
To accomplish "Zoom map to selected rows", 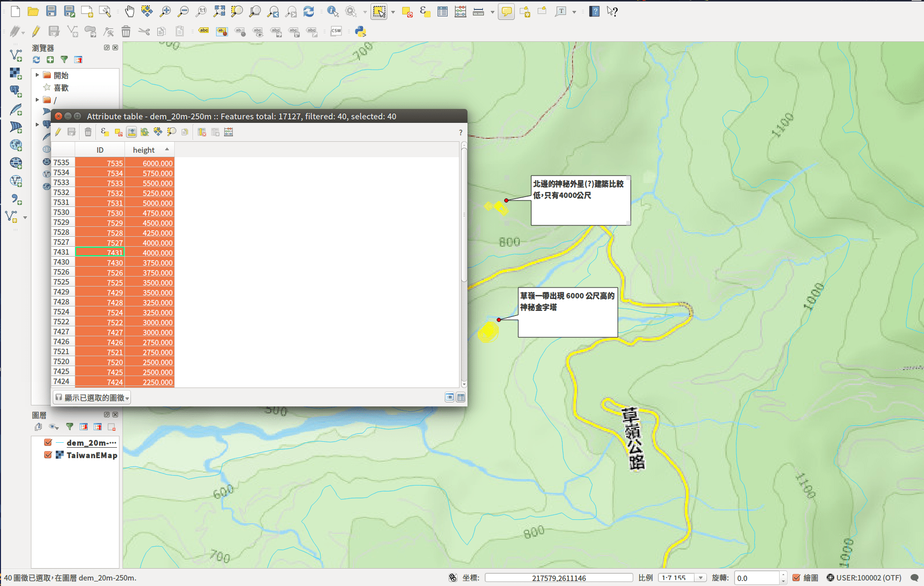I will 171,132.
